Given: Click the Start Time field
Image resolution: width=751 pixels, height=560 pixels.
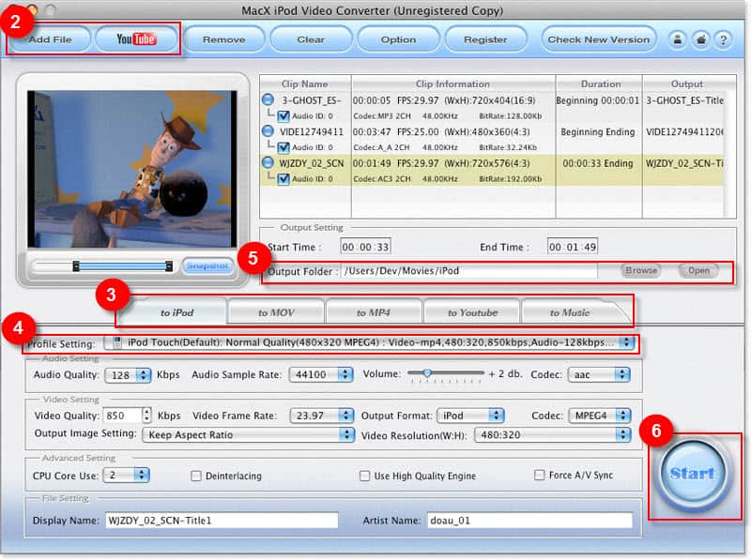Looking at the screenshot, I should (365, 247).
